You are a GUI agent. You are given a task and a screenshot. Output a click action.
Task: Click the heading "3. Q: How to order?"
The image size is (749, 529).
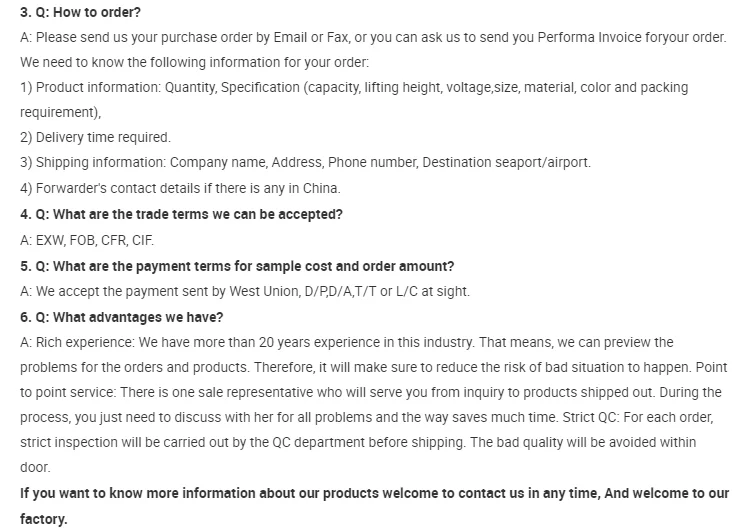pyautogui.click(x=80, y=12)
